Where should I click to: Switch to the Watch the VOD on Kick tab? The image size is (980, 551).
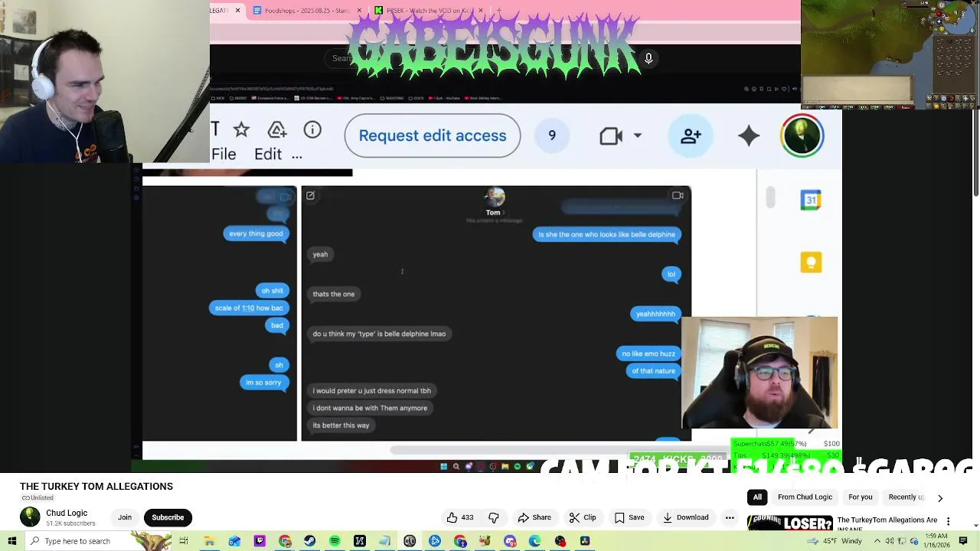coord(429,11)
